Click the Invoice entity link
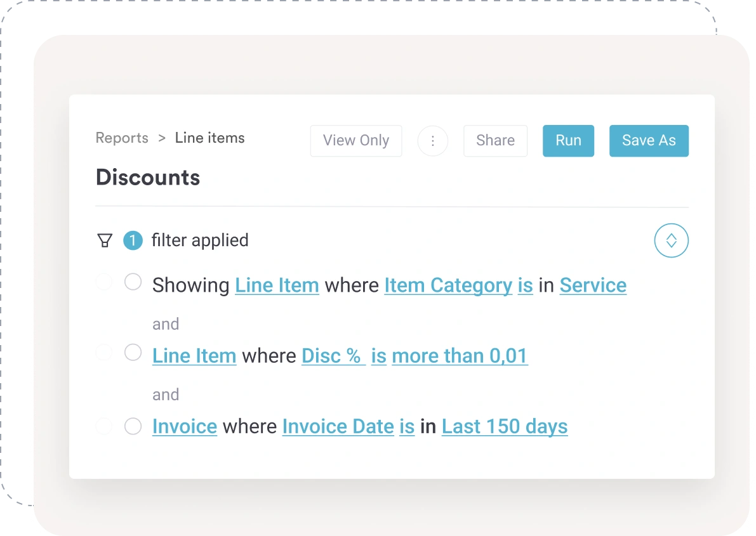756x536 pixels. [x=185, y=426]
